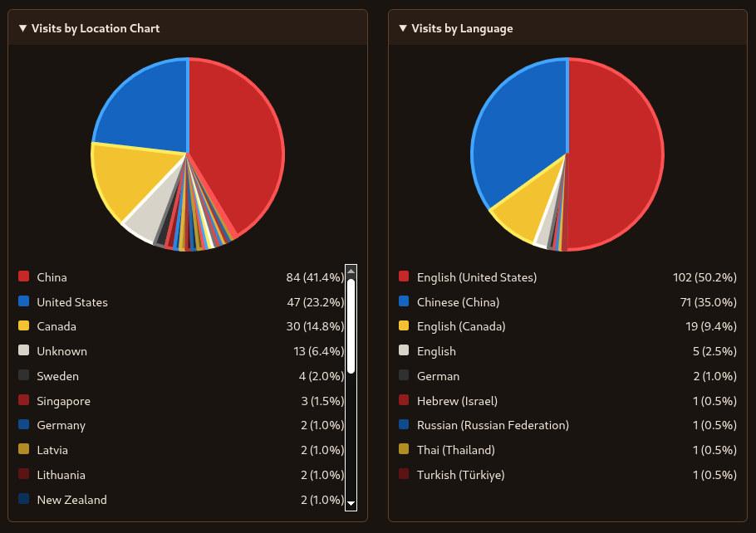Click the '71 (35.0%)' value
Screen dimensions: 756x533
(x=709, y=302)
